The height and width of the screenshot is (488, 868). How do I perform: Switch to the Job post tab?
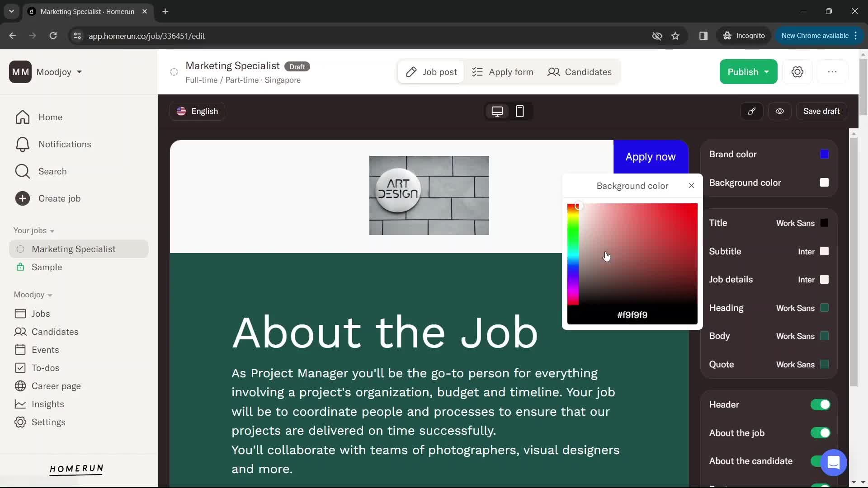coord(431,72)
